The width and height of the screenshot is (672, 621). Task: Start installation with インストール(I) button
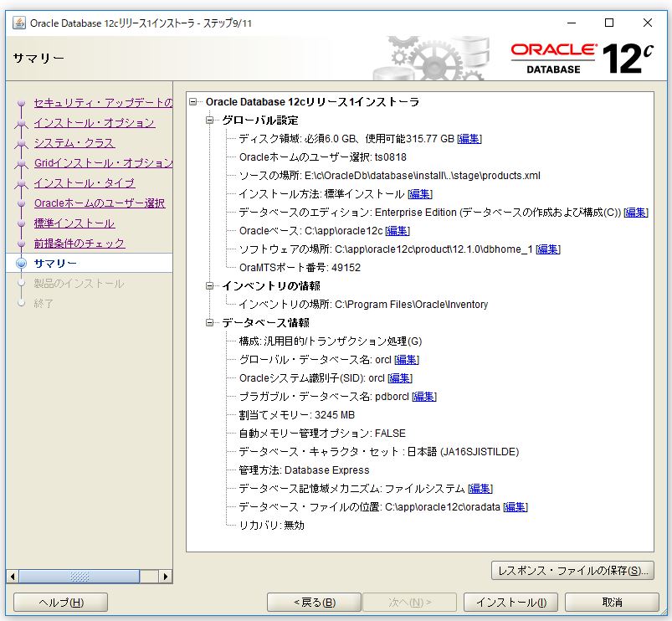point(510,603)
